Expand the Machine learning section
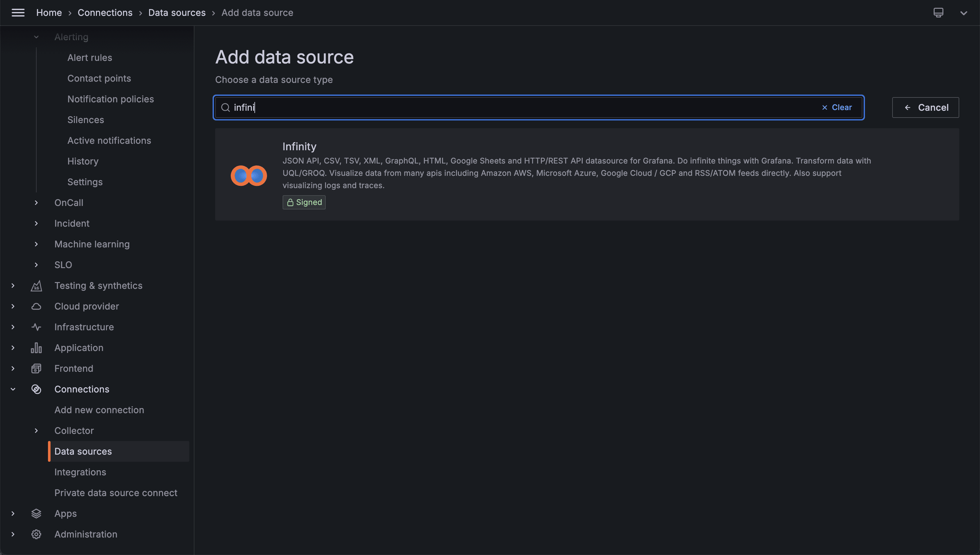Screen dimensions: 980x555 pyautogui.click(x=36, y=244)
